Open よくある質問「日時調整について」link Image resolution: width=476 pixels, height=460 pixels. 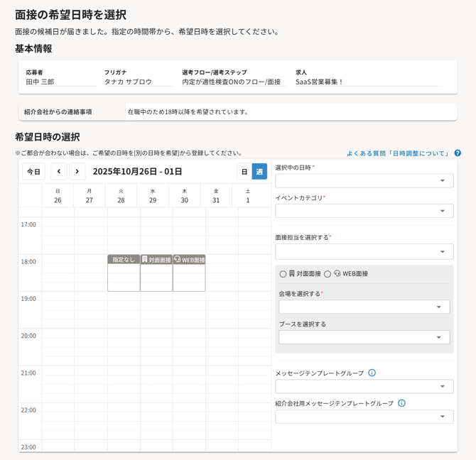[x=397, y=153]
